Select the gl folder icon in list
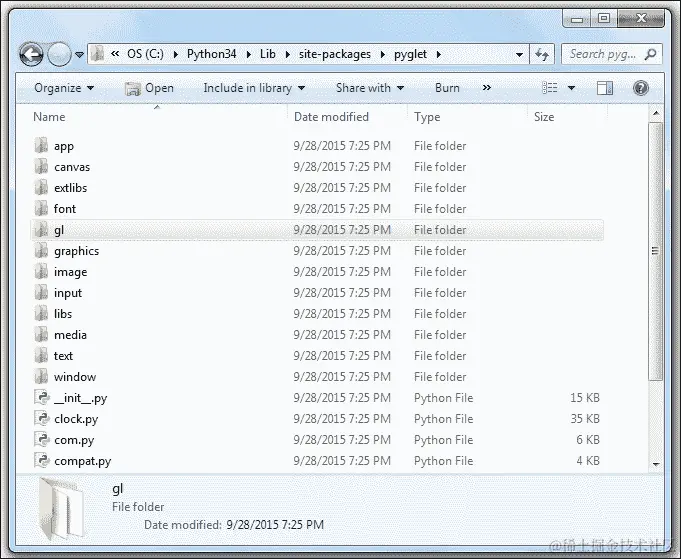The height and width of the screenshot is (559, 681). coord(41,229)
